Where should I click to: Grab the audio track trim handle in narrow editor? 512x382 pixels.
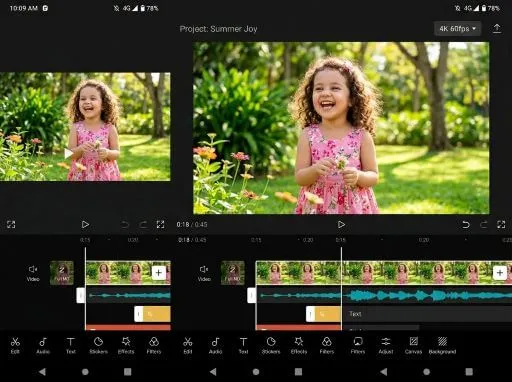[81, 296]
